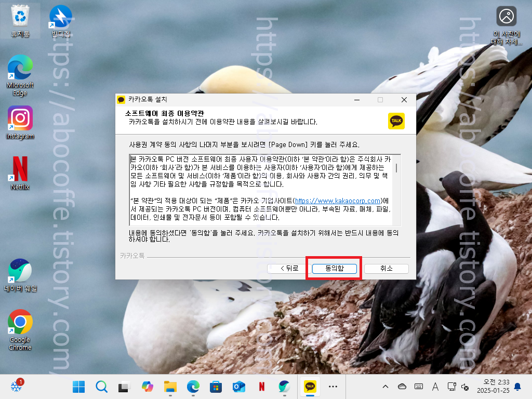Select the Microsoft Edge desktop shortcut
The image size is (532, 399).
pyautogui.click(x=20, y=75)
